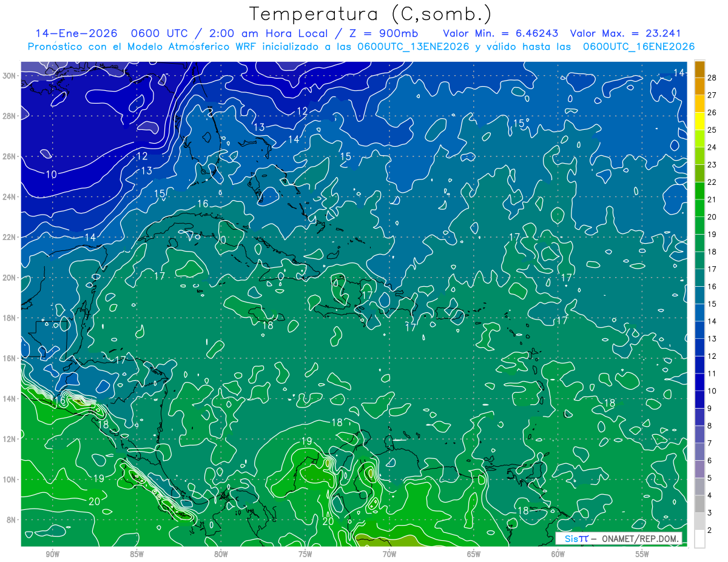Click the '10' contour label on the map
728x562 pixels.
click(x=52, y=174)
